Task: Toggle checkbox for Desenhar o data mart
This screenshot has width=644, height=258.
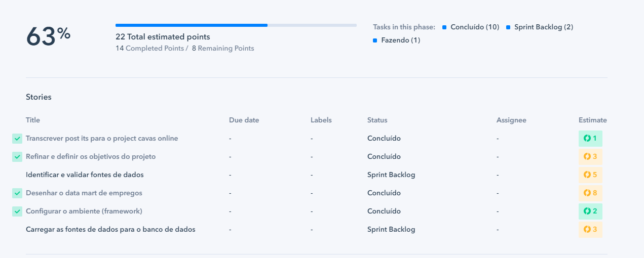Action: click(x=17, y=193)
